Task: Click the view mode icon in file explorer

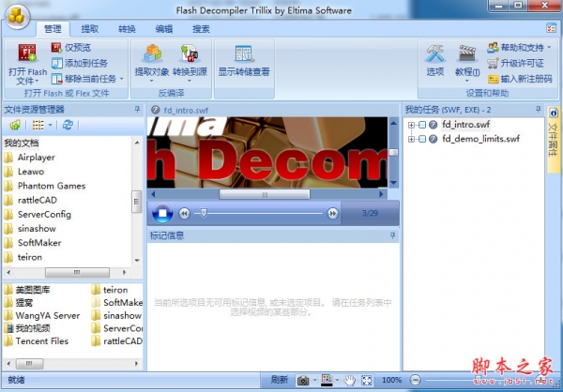Action: (38, 125)
